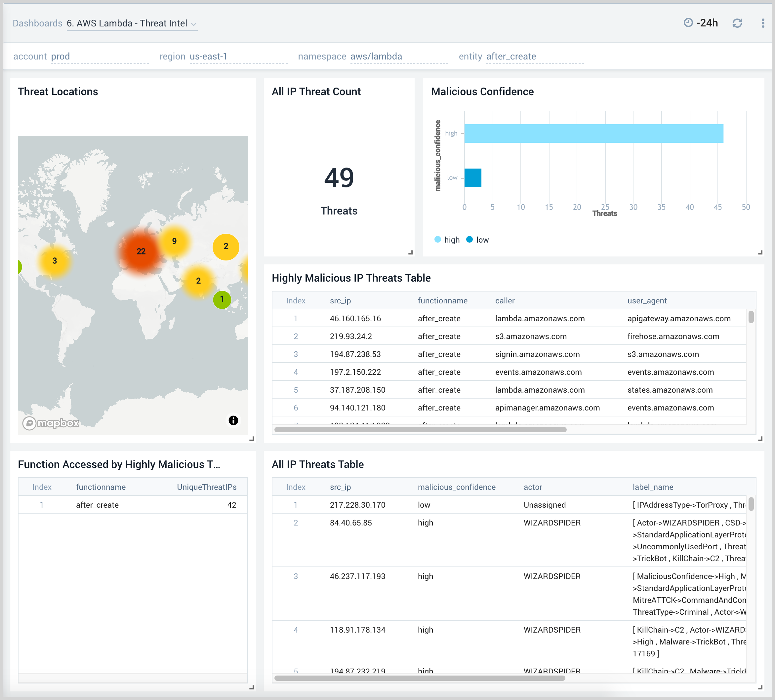
Task: Click the refresh icon to reload the dashboard
Action: click(738, 23)
